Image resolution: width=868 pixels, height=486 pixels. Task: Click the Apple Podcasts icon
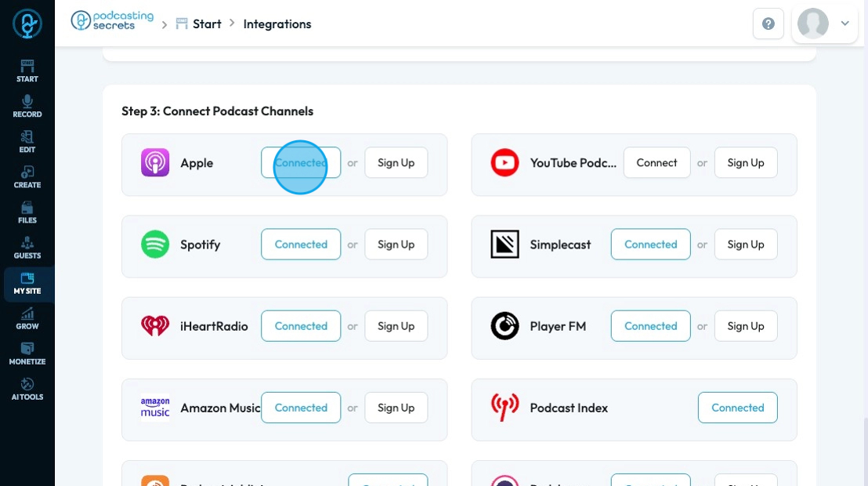coord(155,162)
